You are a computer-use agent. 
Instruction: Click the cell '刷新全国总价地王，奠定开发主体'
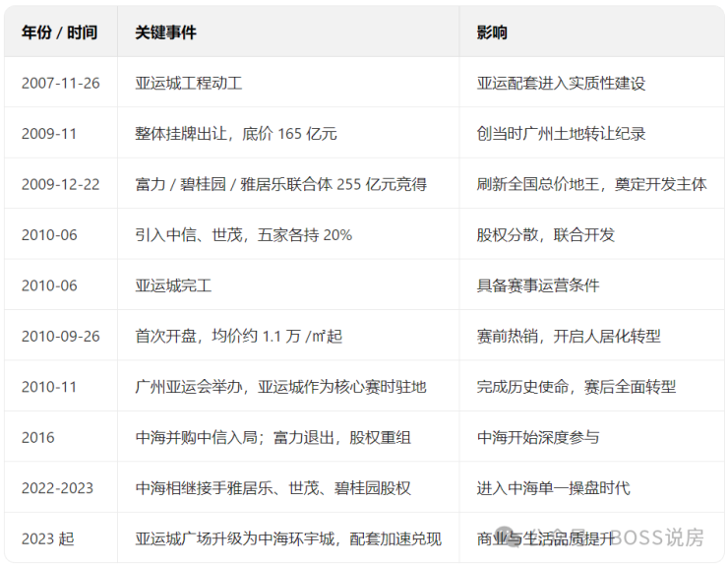pyautogui.click(x=591, y=184)
